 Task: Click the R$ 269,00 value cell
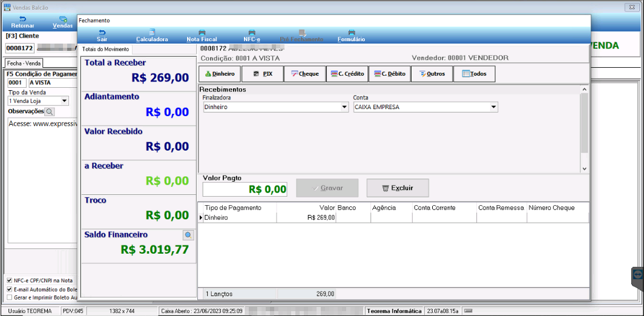click(306, 218)
